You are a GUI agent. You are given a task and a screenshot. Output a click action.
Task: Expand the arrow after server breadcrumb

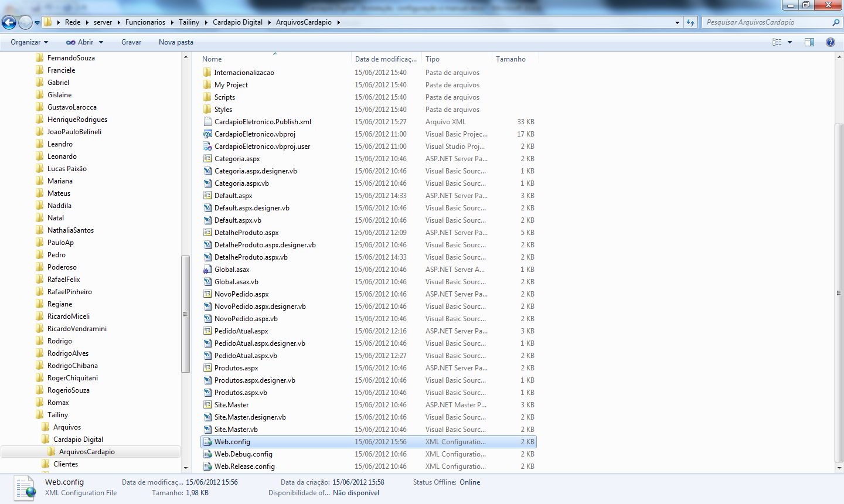pyautogui.click(x=118, y=22)
